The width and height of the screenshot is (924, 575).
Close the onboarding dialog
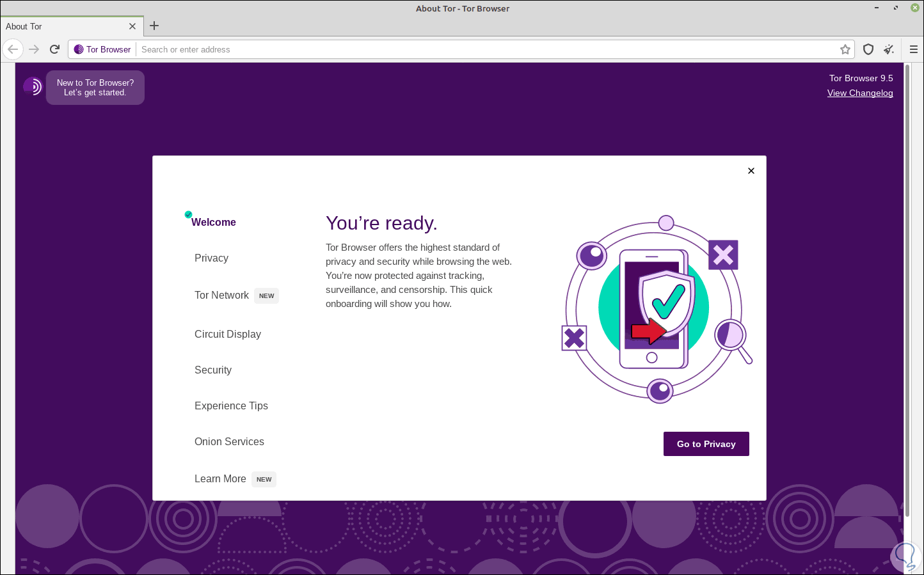pyautogui.click(x=751, y=171)
